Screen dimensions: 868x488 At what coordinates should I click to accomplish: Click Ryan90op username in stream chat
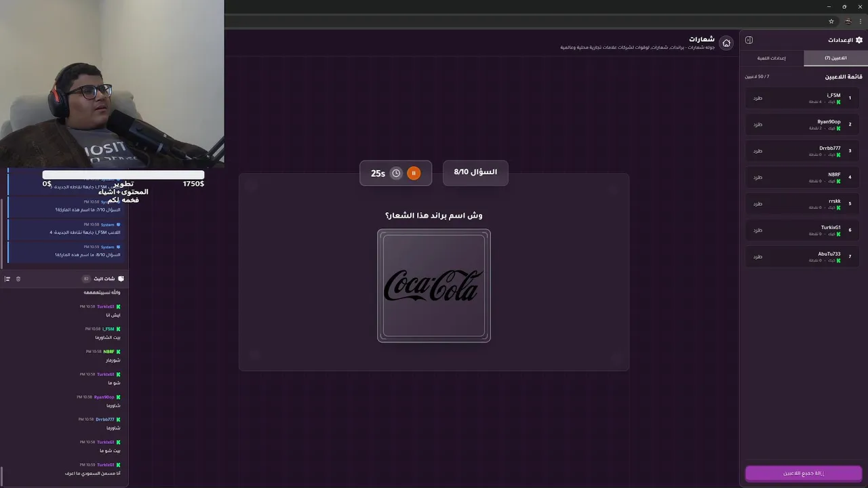pyautogui.click(x=104, y=397)
